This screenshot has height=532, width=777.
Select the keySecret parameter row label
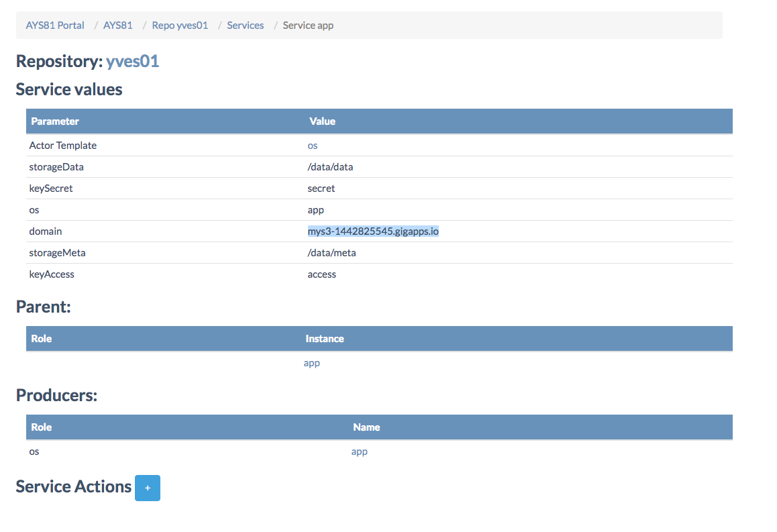coord(51,189)
